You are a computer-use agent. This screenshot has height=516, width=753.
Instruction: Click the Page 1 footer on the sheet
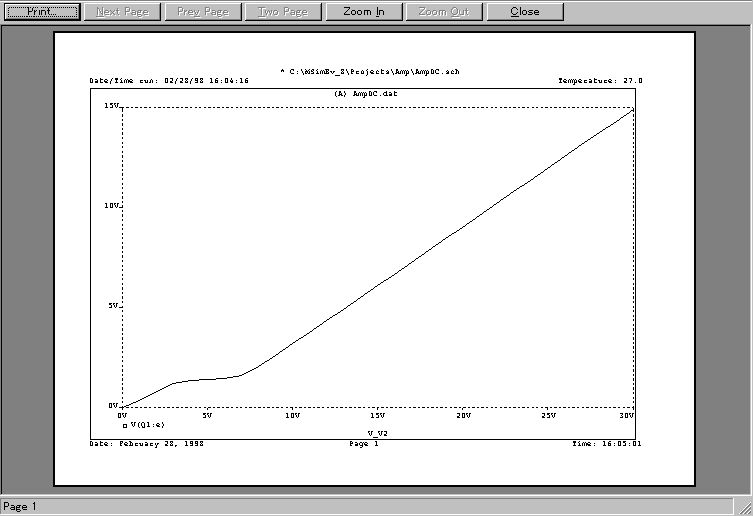click(363, 442)
